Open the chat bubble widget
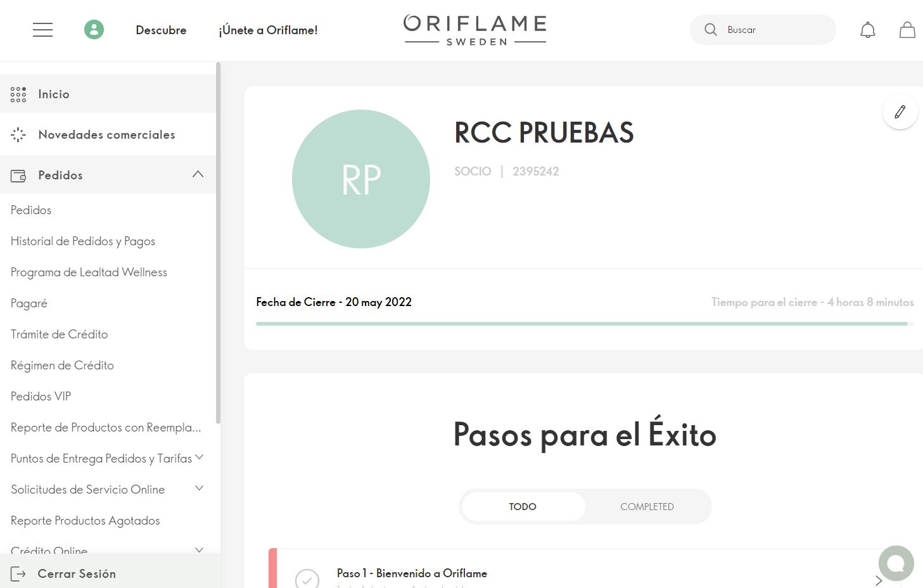This screenshot has width=923, height=588. (x=896, y=563)
